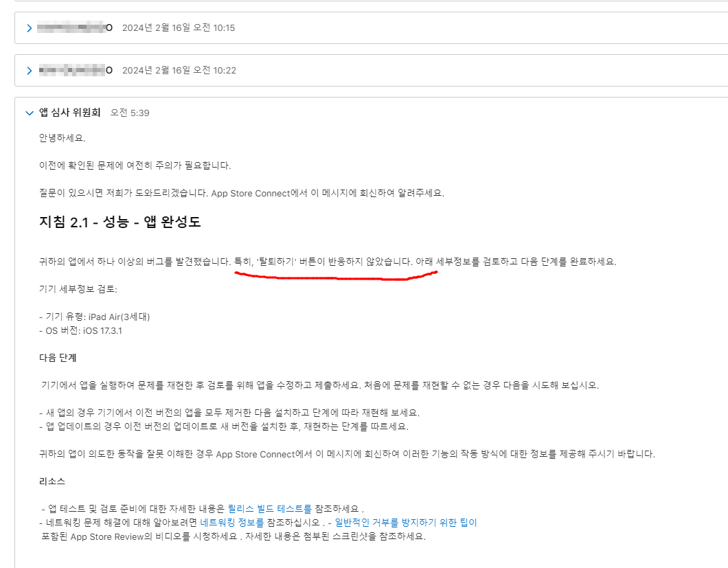Viewport: 728px width, 568px height.
Task: Open the 릴리스 빌드 테스트를 link
Action: pos(270,508)
